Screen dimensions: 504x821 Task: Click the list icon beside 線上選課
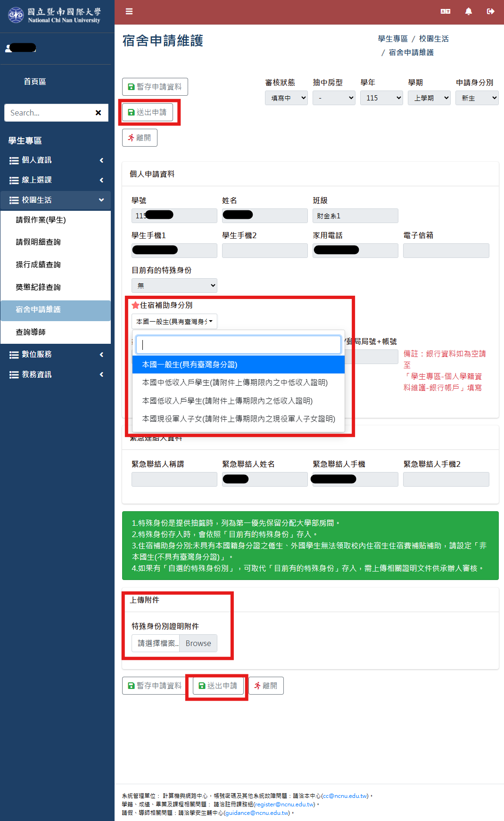tap(14, 180)
